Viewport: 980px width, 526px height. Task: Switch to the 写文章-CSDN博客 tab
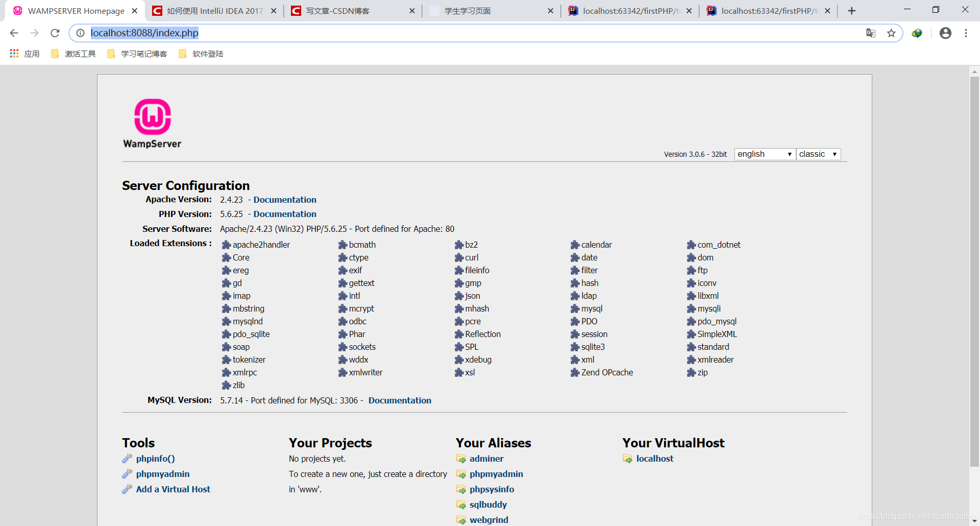coord(352,11)
